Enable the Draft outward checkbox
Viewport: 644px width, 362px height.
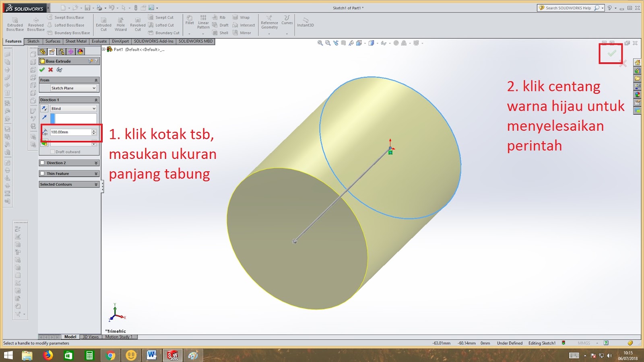click(53, 152)
